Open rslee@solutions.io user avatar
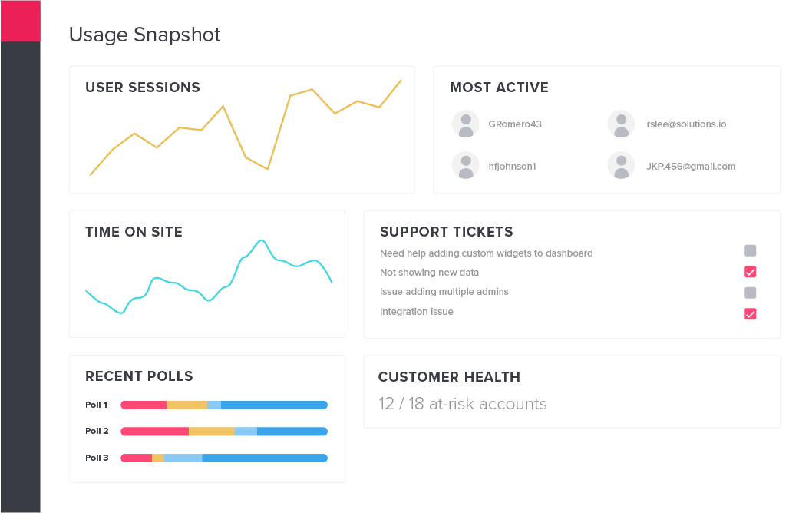This screenshot has height=513, width=812. (x=621, y=124)
